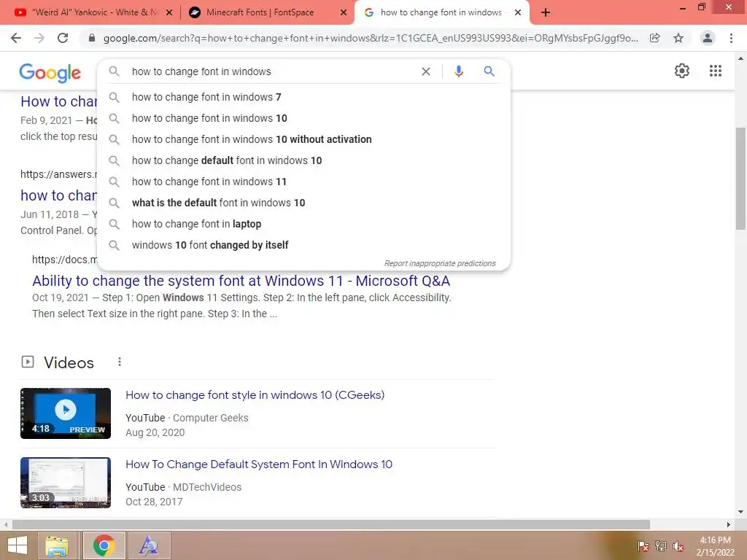Close the Weird Al Yankovic tab
Viewport: 747px width, 560px height.
169,12
